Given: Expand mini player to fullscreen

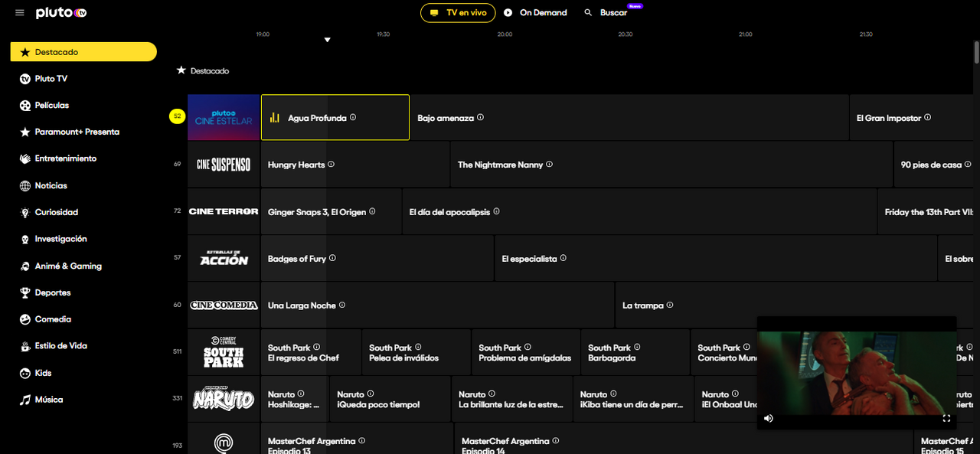Looking at the screenshot, I should [946, 418].
